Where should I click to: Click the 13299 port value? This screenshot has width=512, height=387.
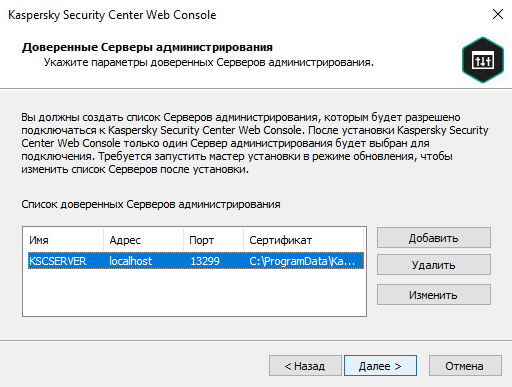[x=205, y=261]
